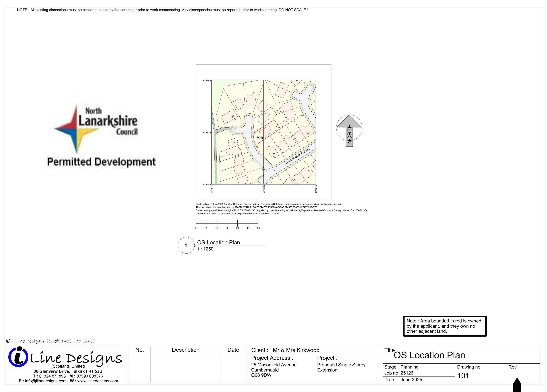Viewport: 547px width, 392px height.
Task: Click grid coordinate 674835 label
Action: (x=207, y=133)
